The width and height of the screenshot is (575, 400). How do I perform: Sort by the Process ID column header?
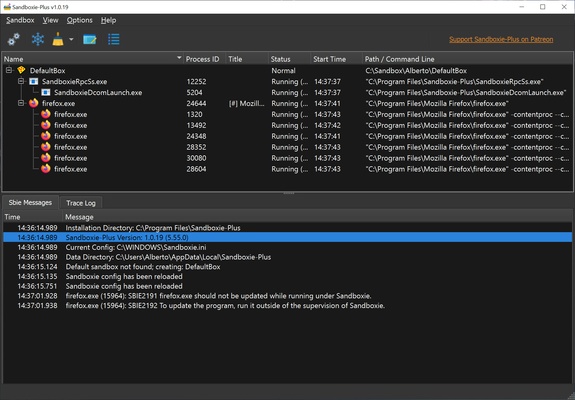click(204, 59)
